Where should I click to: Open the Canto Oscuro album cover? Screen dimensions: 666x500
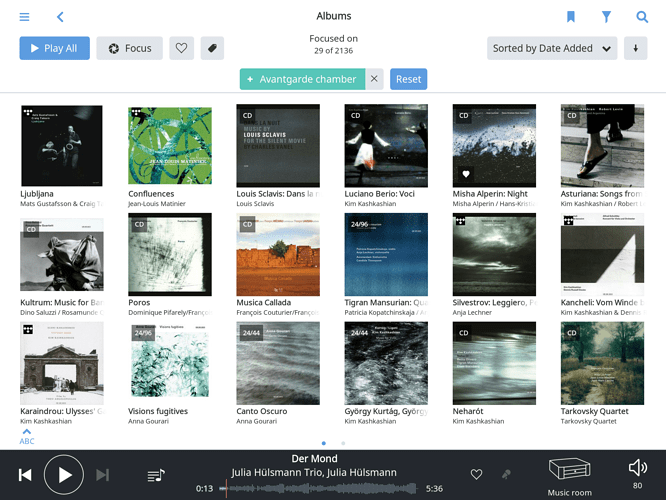[278, 363]
